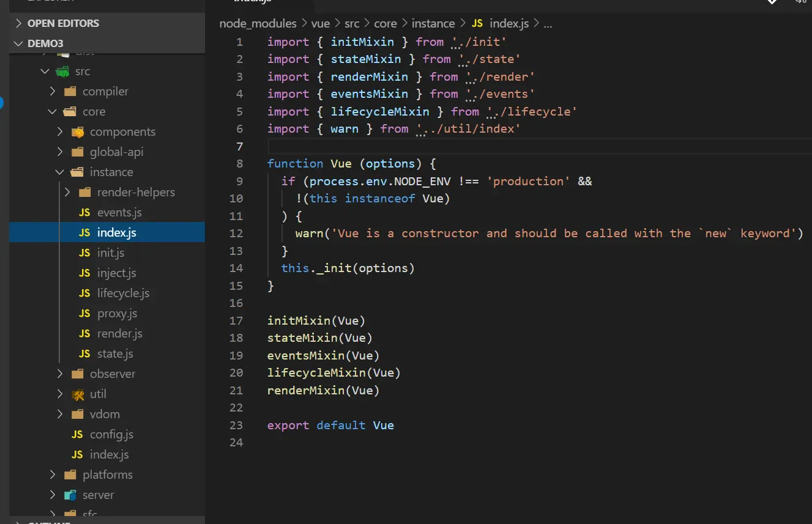Follow the './lifecycle' import path
The height and width of the screenshot is (524, 812).
pyautogui.click(x=532, y=112)
